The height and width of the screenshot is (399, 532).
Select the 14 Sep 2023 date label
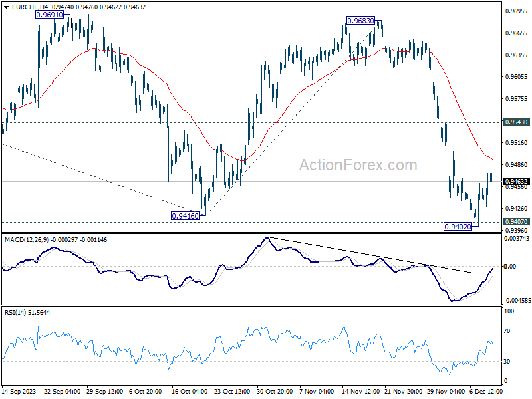19,391
